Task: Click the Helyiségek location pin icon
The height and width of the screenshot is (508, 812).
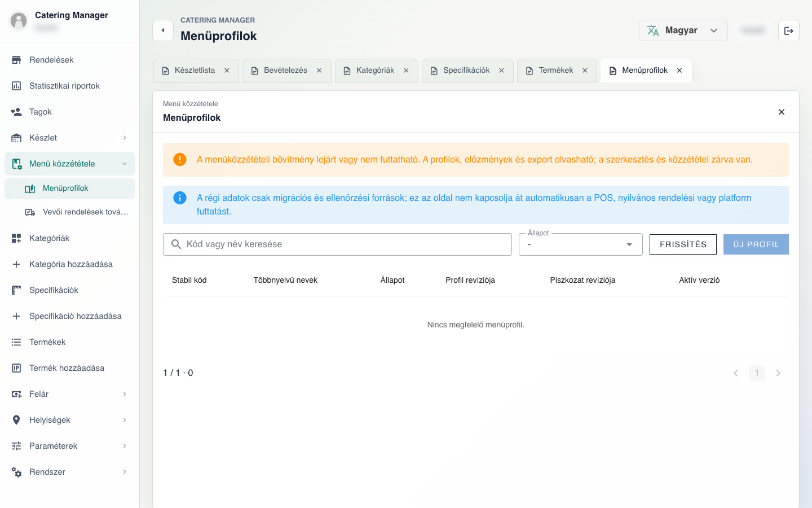Action: [x=16, y=420]
